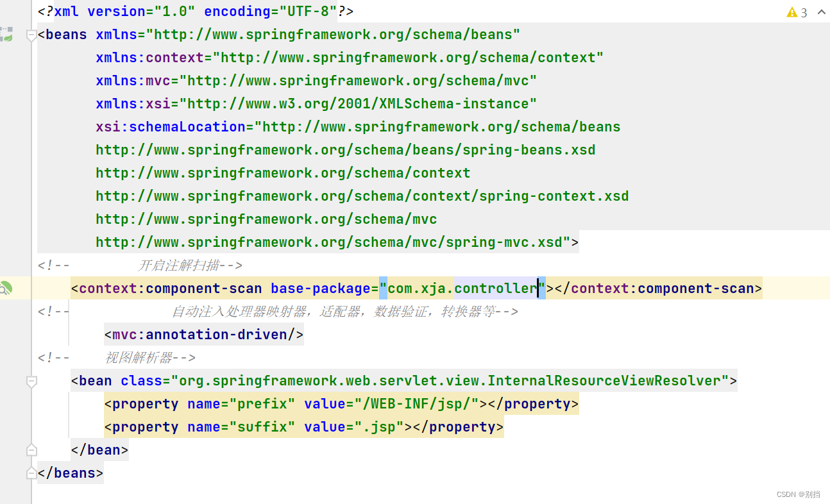
Task: Click the Spring bean gutter icon beside beans tag
Action: click(x=6, y=35)
